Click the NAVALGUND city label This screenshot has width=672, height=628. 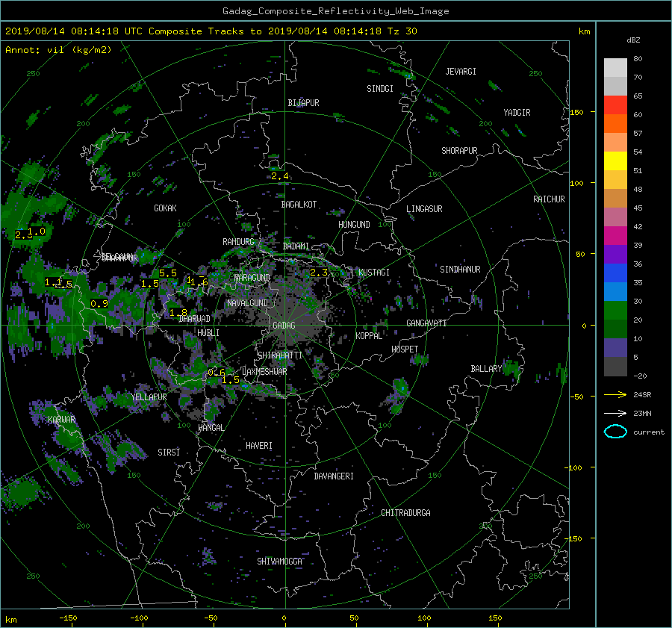point(247,303)
